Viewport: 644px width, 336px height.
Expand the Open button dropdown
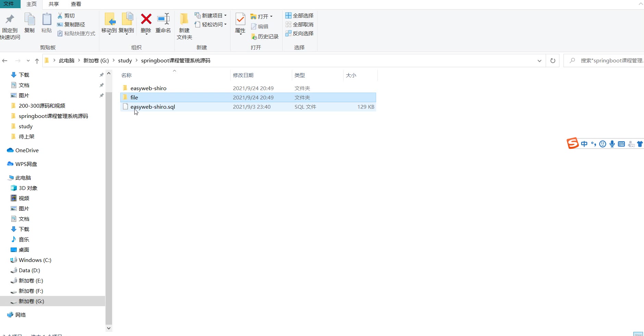[271, 16]
